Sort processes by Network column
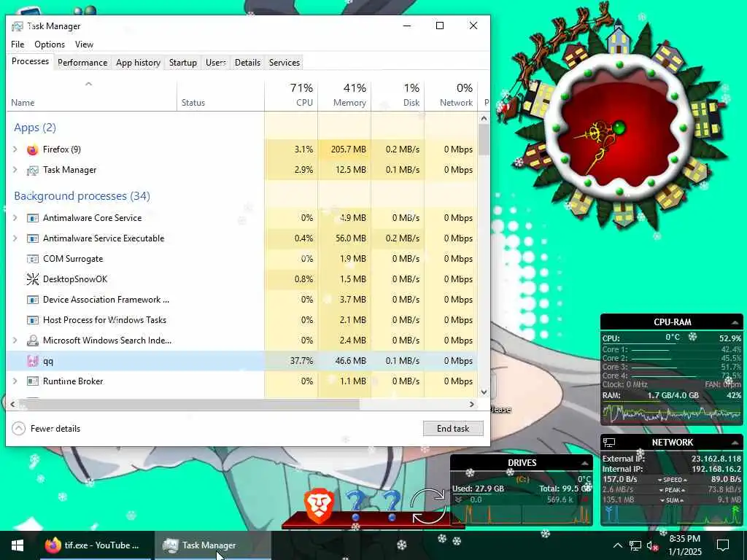The width and height of the screenshot is (747, 560). (451, 96)
